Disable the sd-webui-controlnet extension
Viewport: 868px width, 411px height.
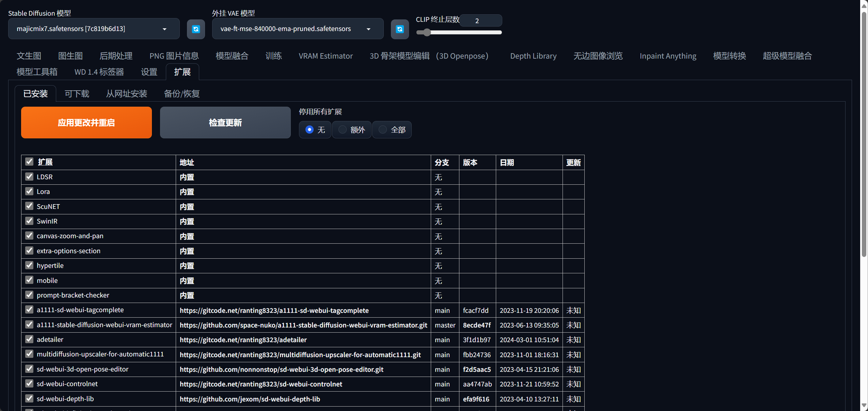tap(29, 383)
